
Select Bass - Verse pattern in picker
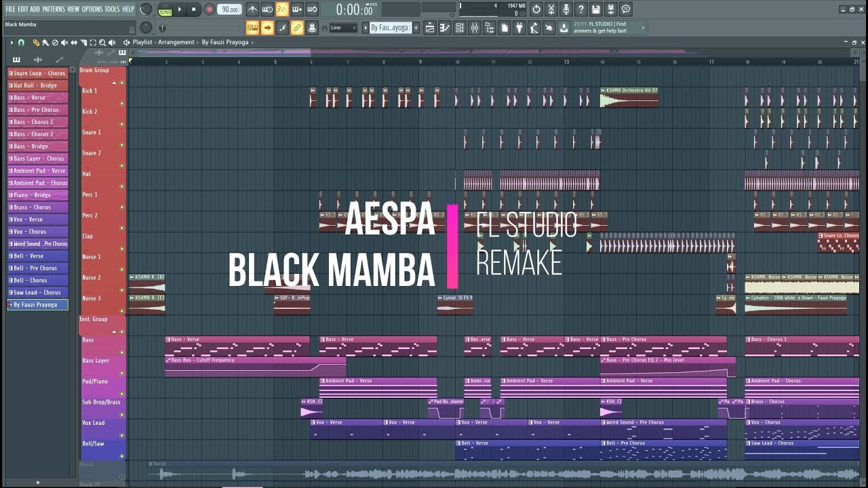[37, 98]
